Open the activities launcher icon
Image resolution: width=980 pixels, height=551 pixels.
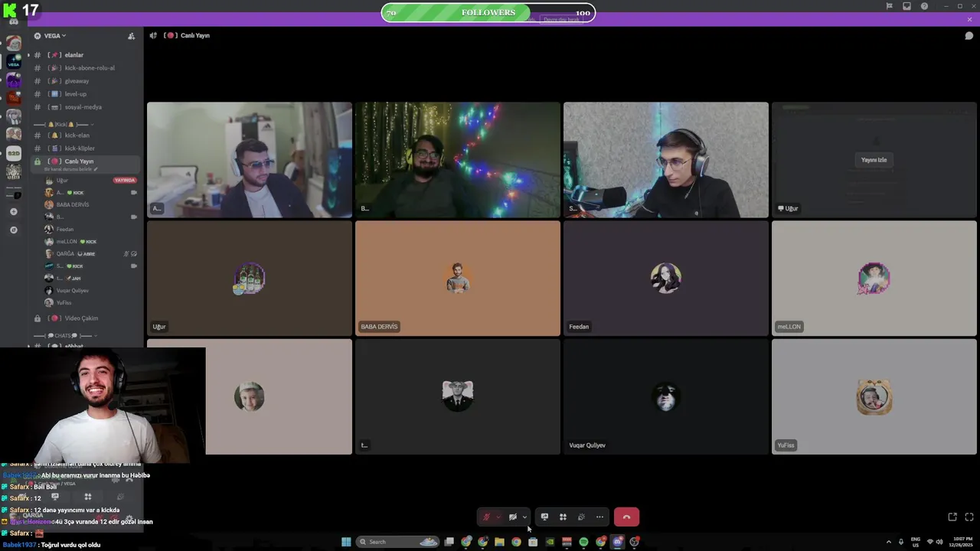pyautogui.click(x=563, y=517)
